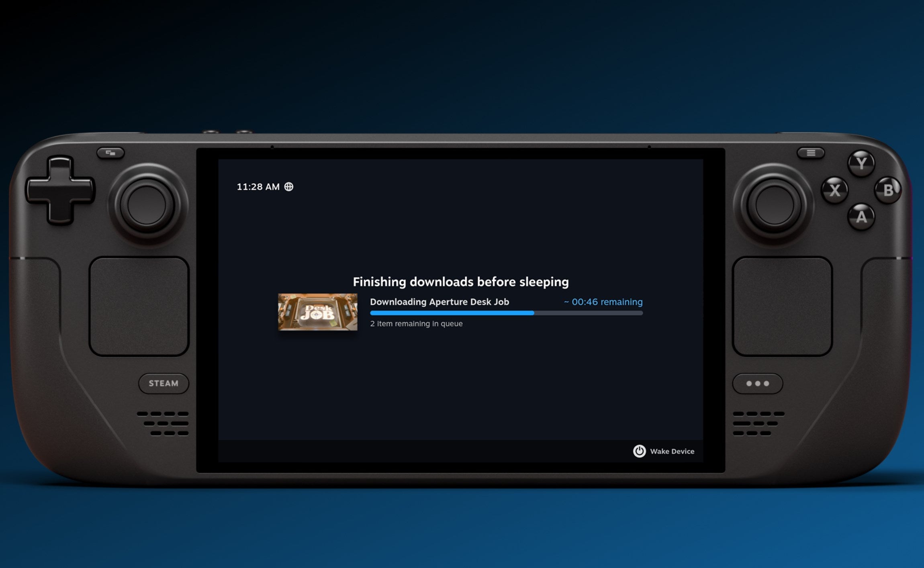Image resolution: width=924 pixels, height=568 pixels.
Task: Click the Wake Device label
Action: (x=672, y=451)
